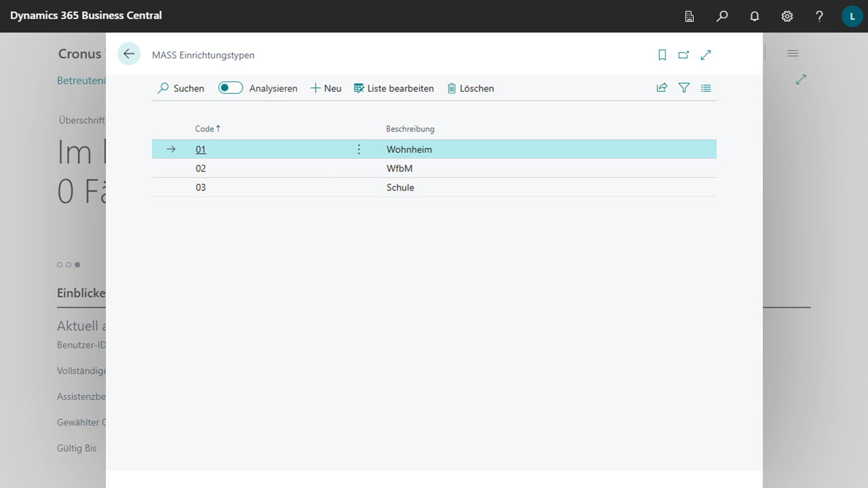This screenshot has height=488, width=868.
Task: Go back using the arrow button
Action: [129, 54]
